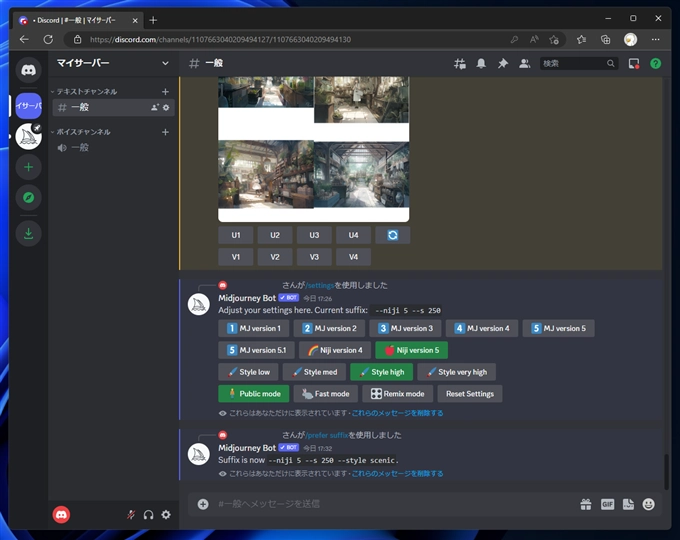The image size is (680, 540).
Task: Click the browser address bar URL
Action: pos(220,40)
